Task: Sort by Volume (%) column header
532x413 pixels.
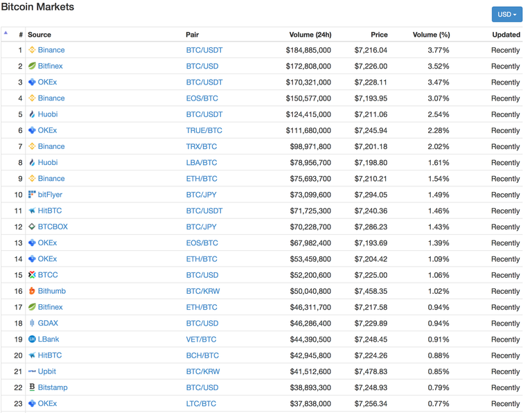Action: (x=432, y=35)
